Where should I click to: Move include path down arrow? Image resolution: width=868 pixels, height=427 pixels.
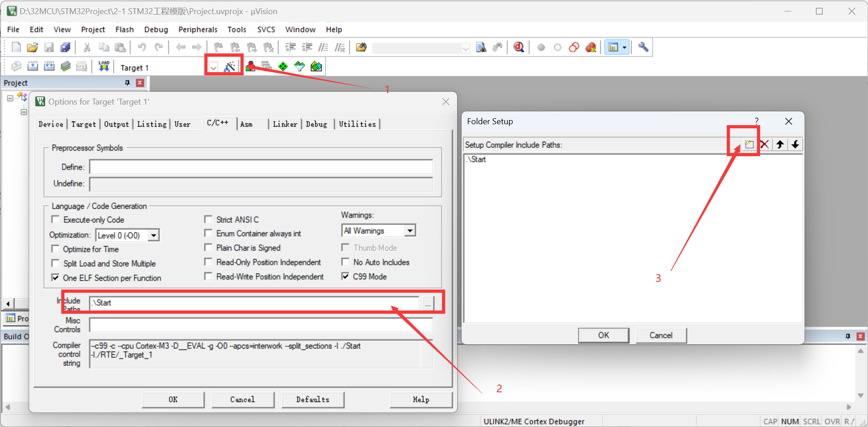coord(795,145)
